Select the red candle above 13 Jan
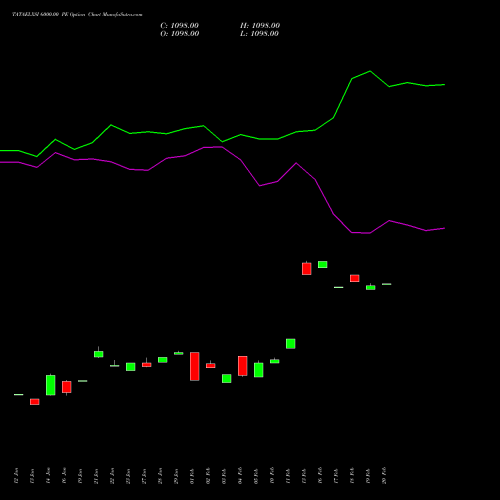 (35, 402)
